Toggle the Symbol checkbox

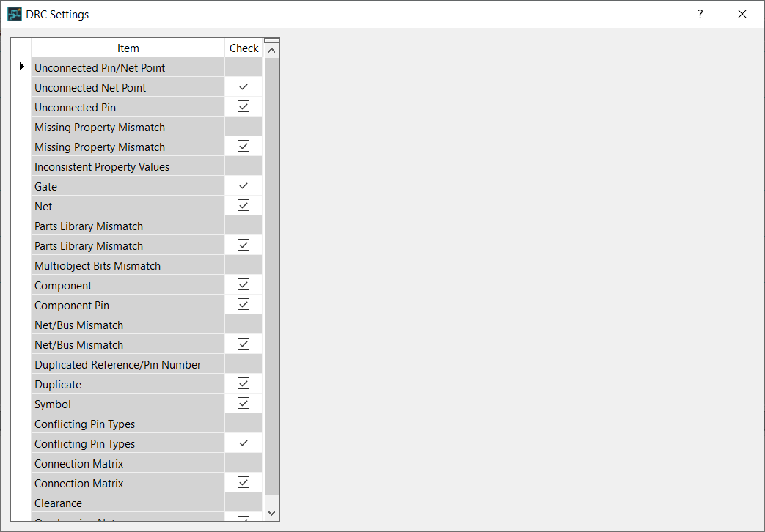click(x=244, y=403)
